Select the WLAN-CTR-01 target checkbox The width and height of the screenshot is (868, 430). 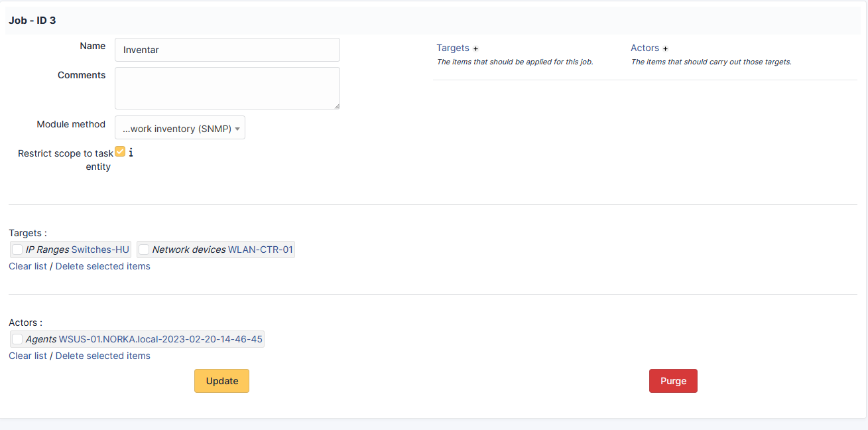point(144,249)
